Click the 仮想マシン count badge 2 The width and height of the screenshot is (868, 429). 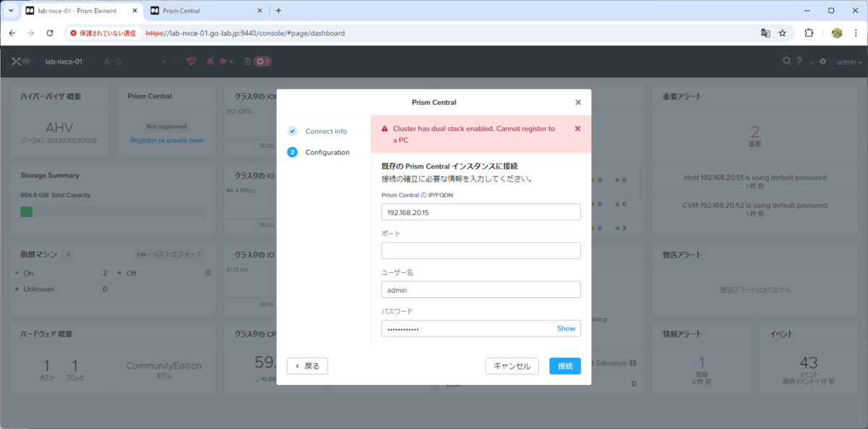68,255
